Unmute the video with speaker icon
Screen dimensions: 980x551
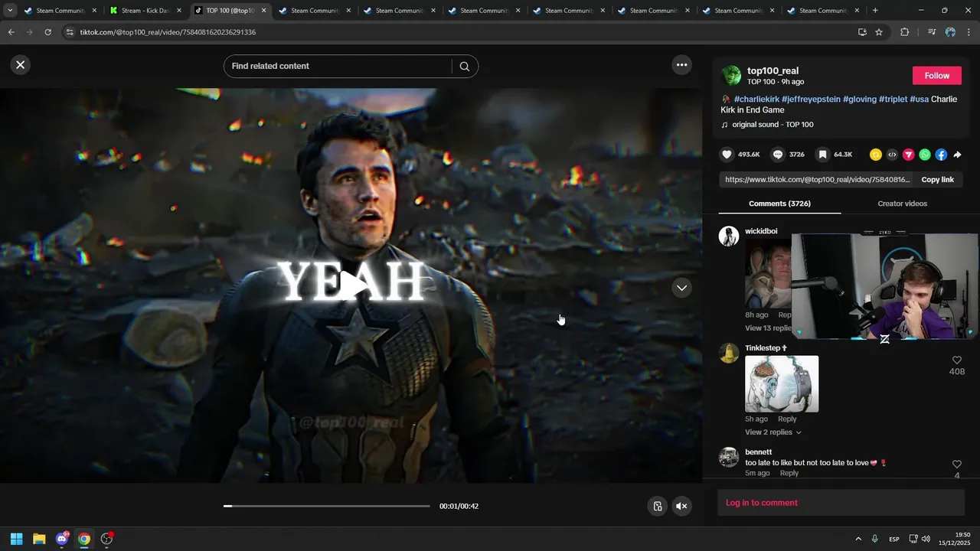tap(681, 506)
